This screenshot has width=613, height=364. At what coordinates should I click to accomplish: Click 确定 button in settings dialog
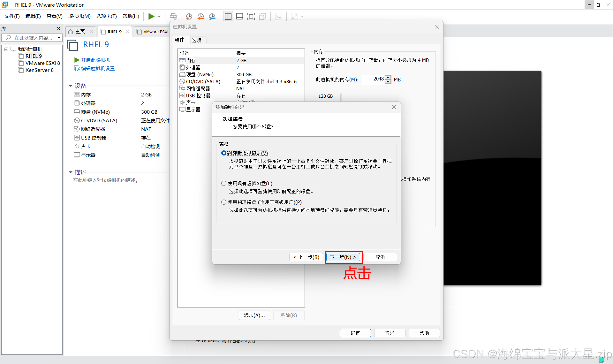pyautogui.click(x=355, y=333)
